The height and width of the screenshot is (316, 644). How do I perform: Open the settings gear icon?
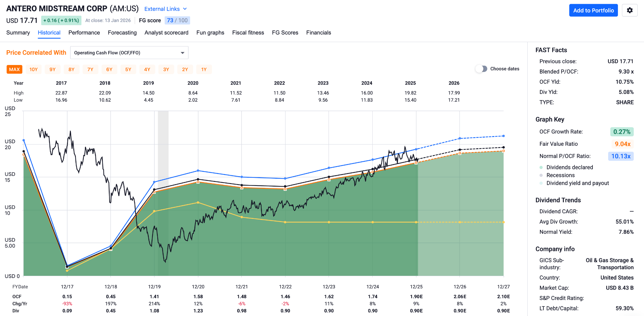(630, 10)
